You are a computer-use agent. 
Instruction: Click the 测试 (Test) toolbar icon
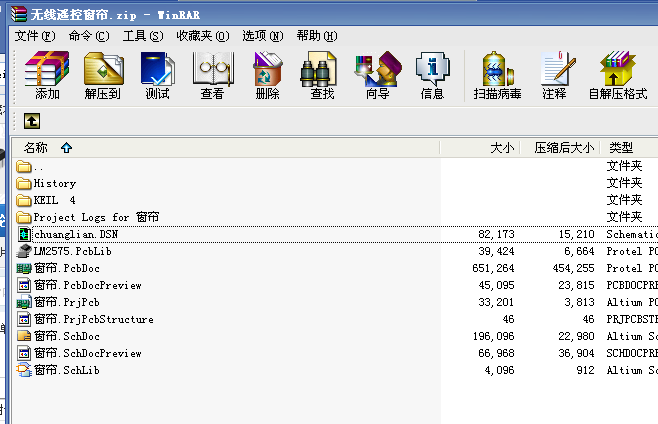157,68
